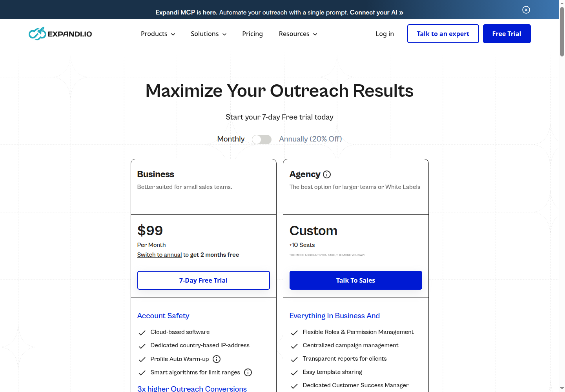Open the Pricing page
The width and height of the screenshot is (565, 392).
[x=252, y=34]
